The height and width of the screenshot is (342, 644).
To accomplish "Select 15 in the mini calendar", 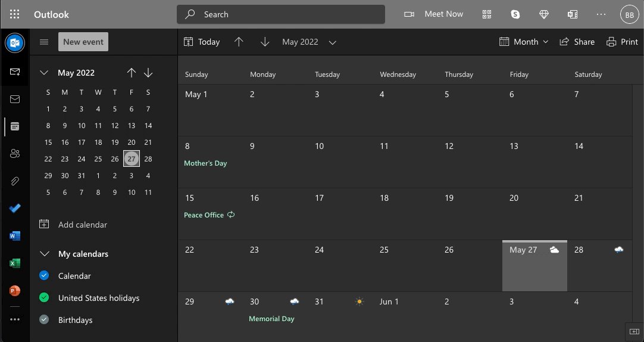I will click(x=48, y=142).
